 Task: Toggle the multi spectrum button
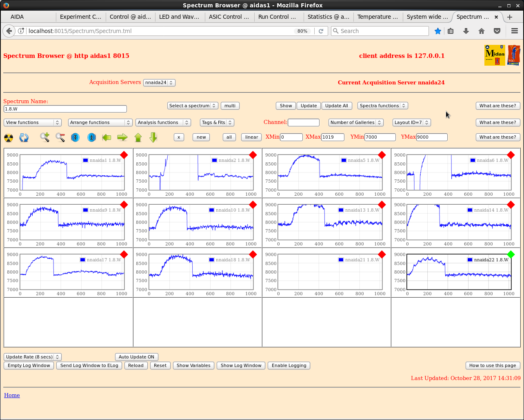pyautogui.click(x=230, y=106)
